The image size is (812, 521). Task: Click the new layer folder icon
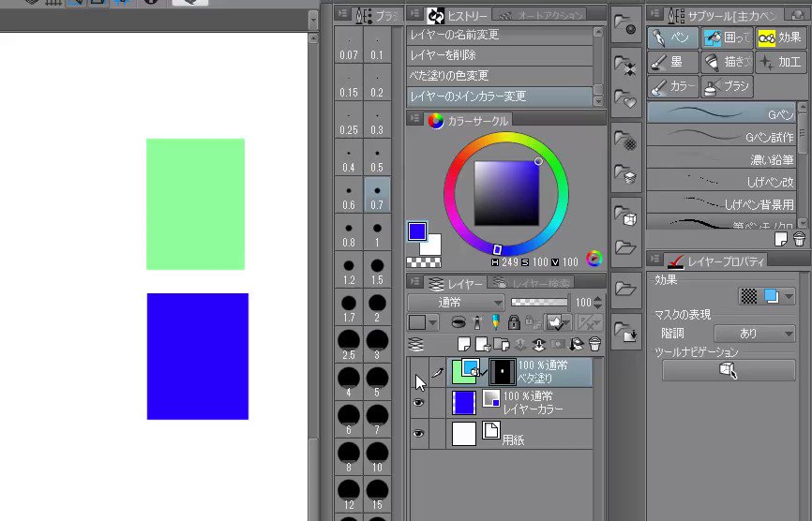pos(502,344)
